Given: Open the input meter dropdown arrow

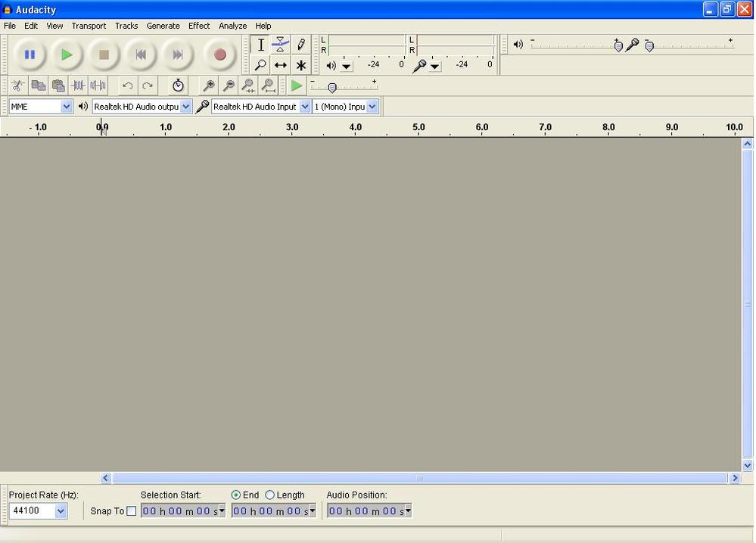Looking at the screenshot, I should tap(434, 66).
